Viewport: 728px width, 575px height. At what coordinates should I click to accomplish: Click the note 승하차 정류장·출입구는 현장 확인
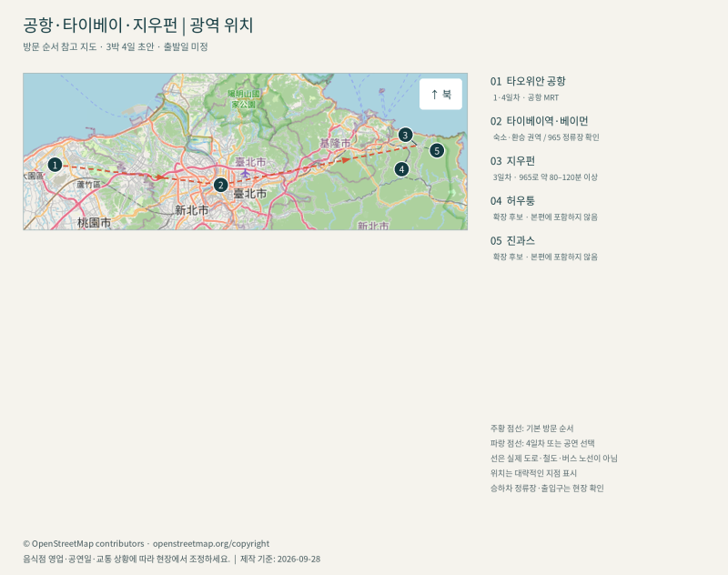547,488
